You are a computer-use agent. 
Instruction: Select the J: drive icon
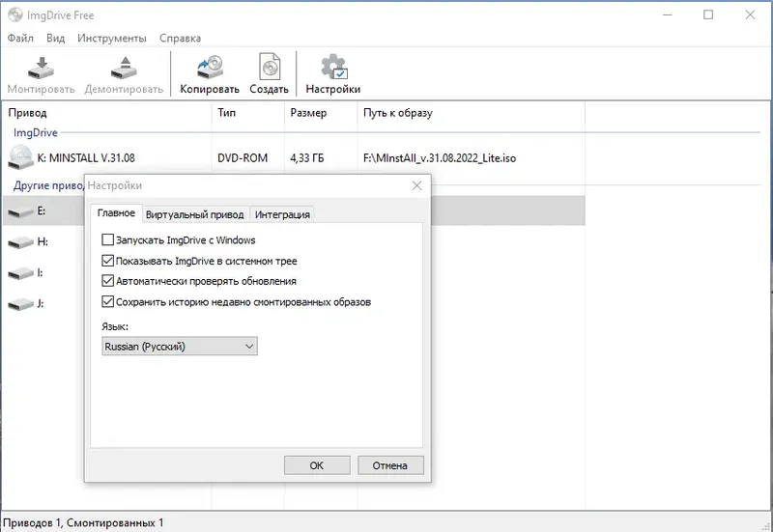[x=20, y=304]
